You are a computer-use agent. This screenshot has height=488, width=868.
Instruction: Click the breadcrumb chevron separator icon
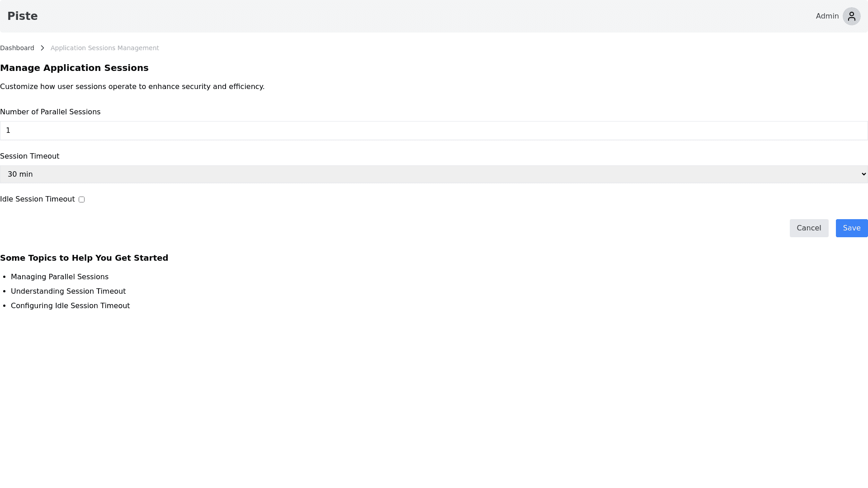click(42, 48)
